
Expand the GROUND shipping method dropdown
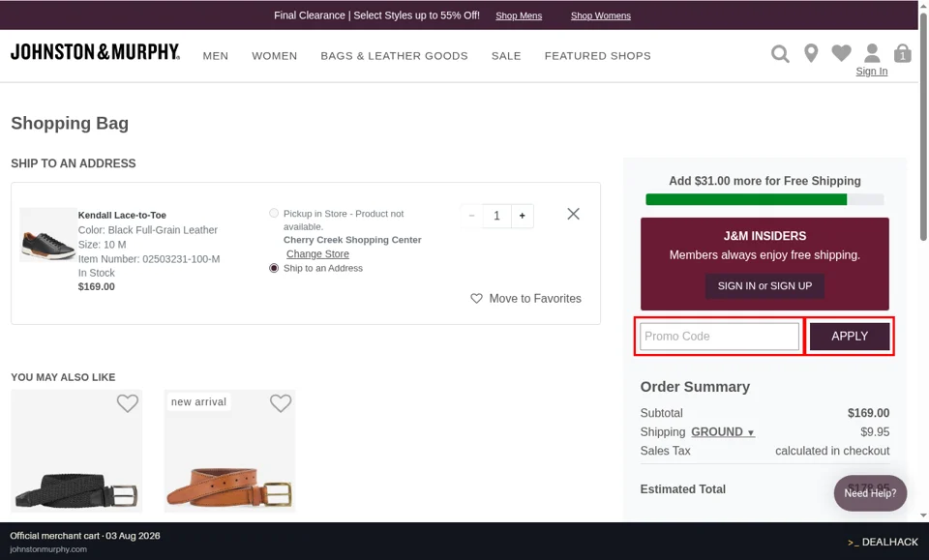[x=723, y=432]
